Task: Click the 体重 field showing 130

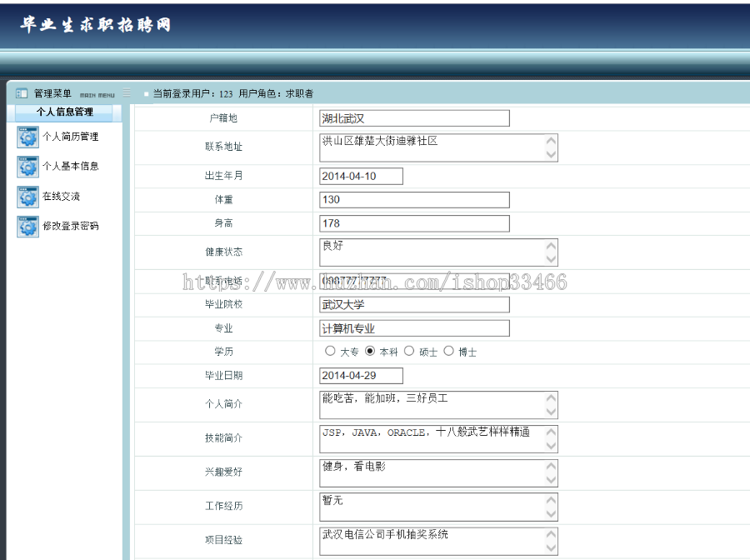Action: tap(414, 200)
